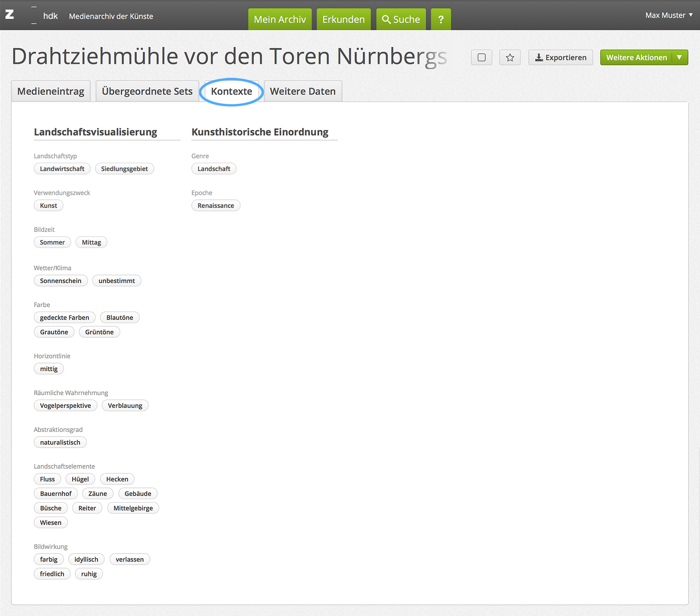Click the Siedlungsgebiet tag
This screenshot has width=700, height=616.
[x=124, y=169]
